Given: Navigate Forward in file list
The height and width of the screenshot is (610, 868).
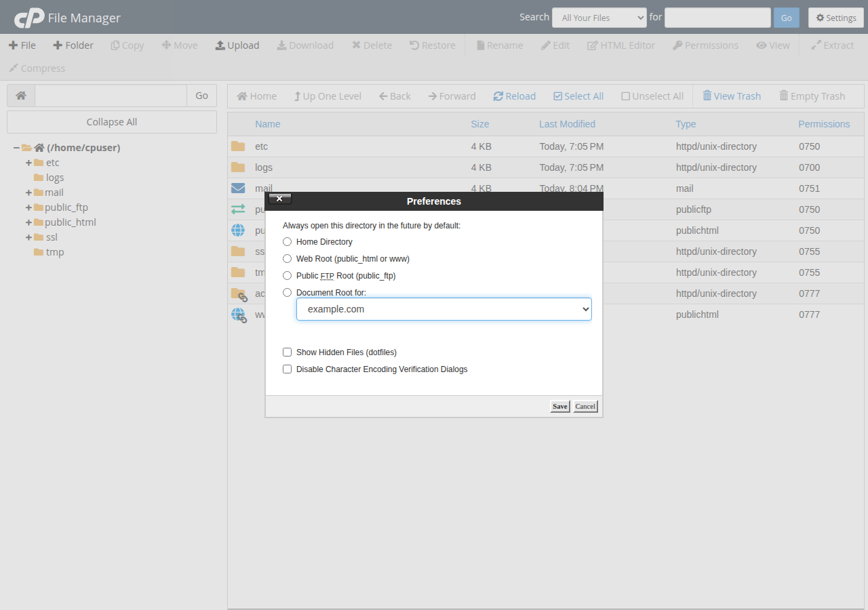Looking at the screenshot, I should 452,96.
